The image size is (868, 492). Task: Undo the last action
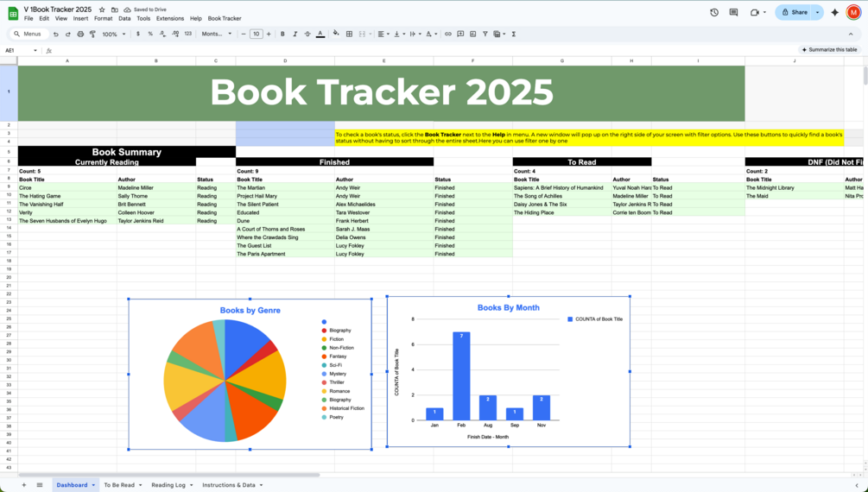(55, 34)
